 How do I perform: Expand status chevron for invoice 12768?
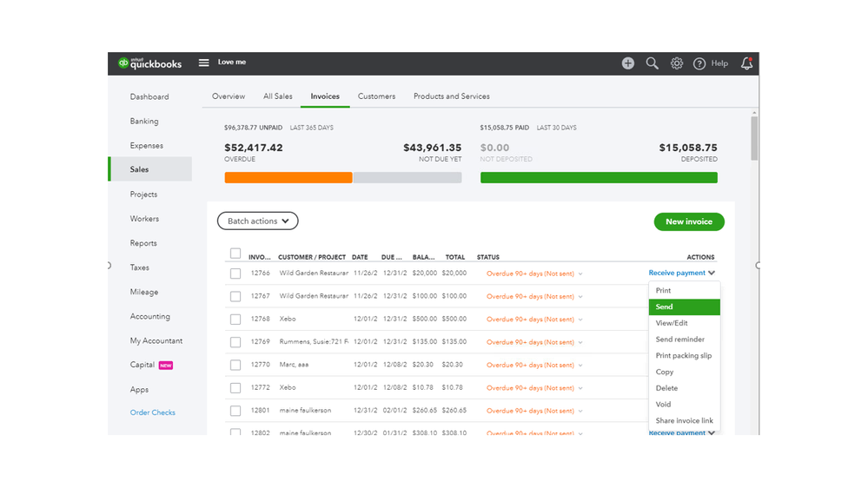coord(580,320)
